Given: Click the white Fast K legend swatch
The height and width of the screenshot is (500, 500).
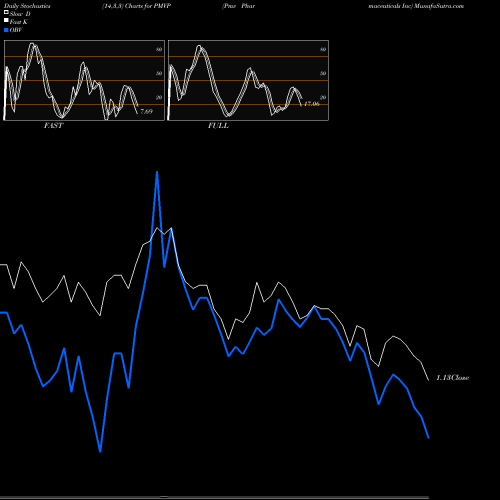Looking at the screenshot, I should coord(6,21).
